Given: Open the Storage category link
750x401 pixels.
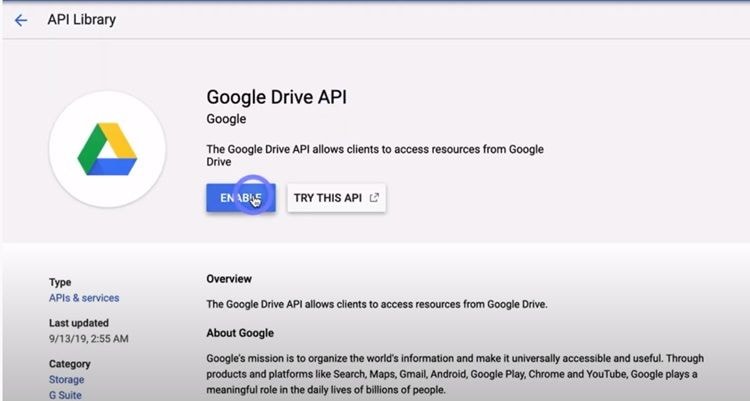Looking at the screenshot, I should (x=66, y=379).
